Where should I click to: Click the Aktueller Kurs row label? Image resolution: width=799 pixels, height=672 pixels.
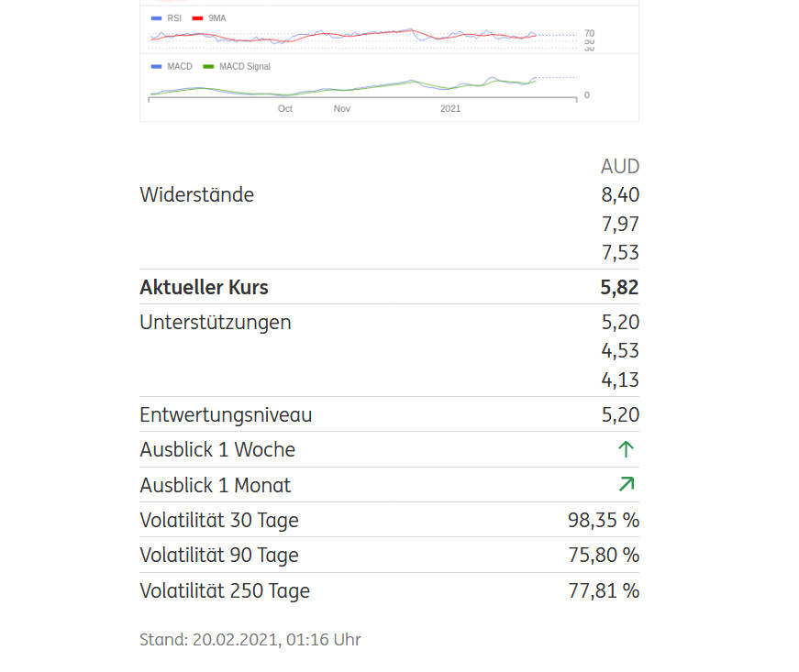coord(204,287)
